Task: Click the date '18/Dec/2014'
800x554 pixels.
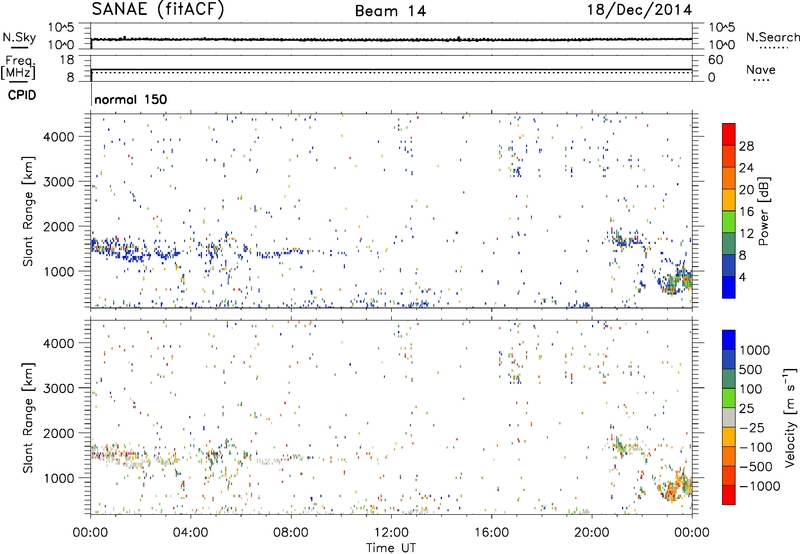Action: click(639, 10)
